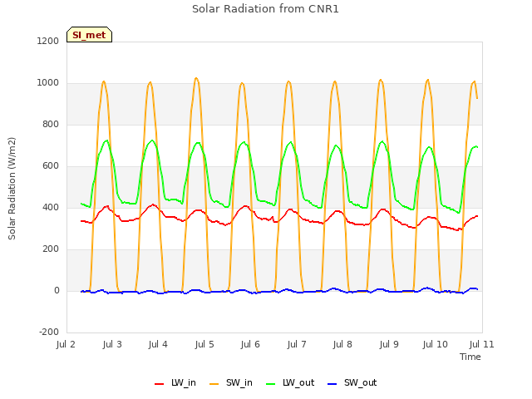
Task: Click the SW_in peak on Jul 5
Action: (196, 78)
